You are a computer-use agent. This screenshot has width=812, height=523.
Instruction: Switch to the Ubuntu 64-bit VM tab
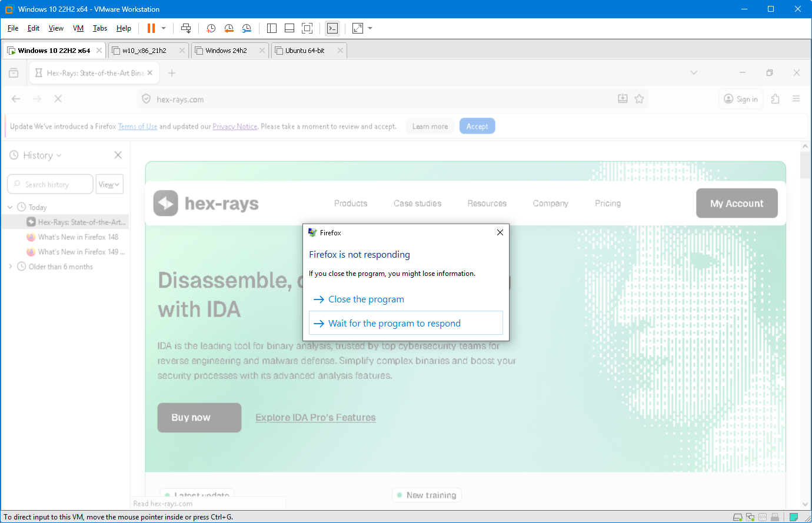(x=309, y=51)
